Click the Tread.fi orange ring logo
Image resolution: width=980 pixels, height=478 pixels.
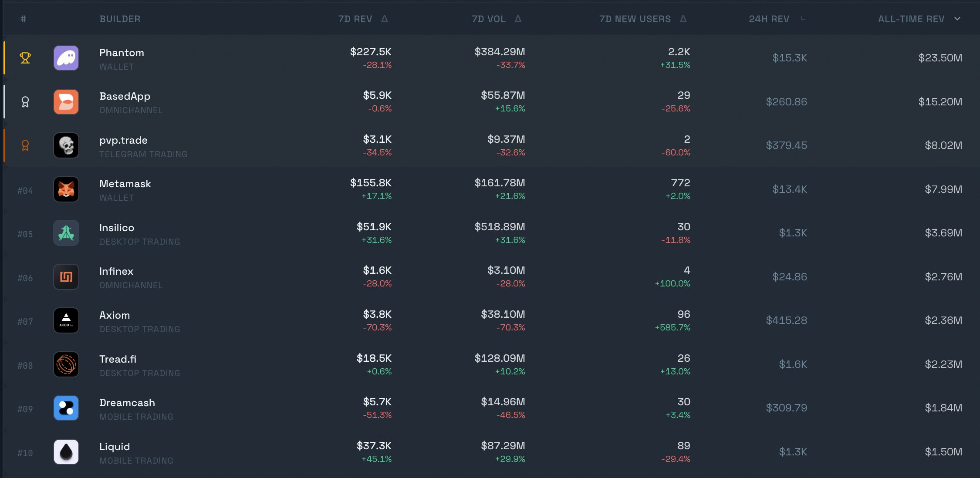pos(66,364)
